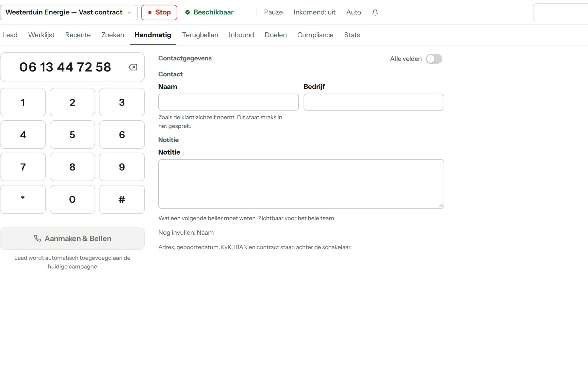Open the Werklijst tab

pyautogui.click(x=41, y=35)
